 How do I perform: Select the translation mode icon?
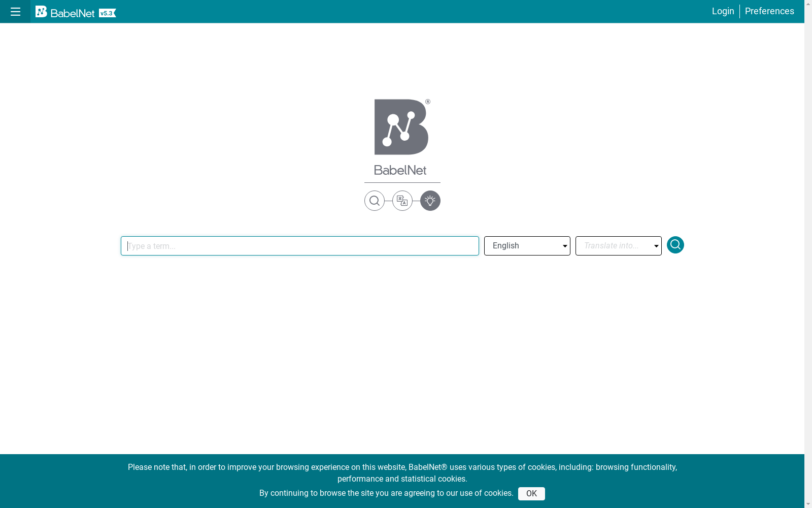pos(402,201)
